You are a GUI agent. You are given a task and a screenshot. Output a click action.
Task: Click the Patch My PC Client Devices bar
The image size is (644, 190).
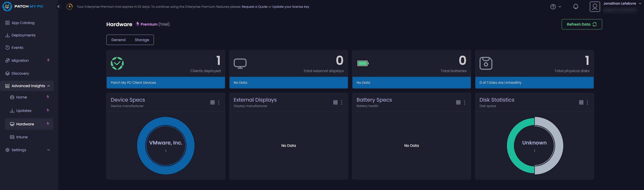(166, 83)
